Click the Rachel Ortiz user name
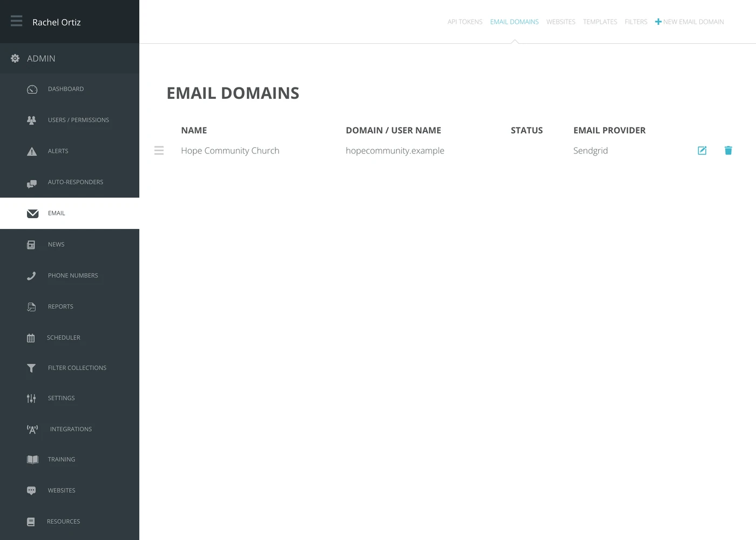This screenshot has width=756, height=540. coord(57,22)
